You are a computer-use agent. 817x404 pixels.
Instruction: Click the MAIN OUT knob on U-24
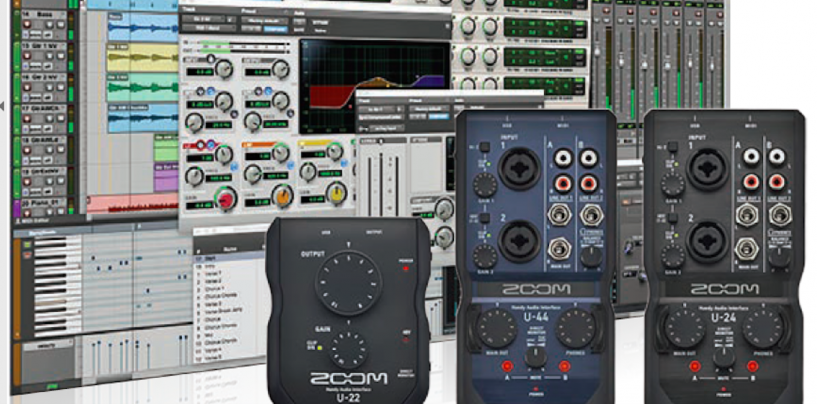tap(684, 328)
